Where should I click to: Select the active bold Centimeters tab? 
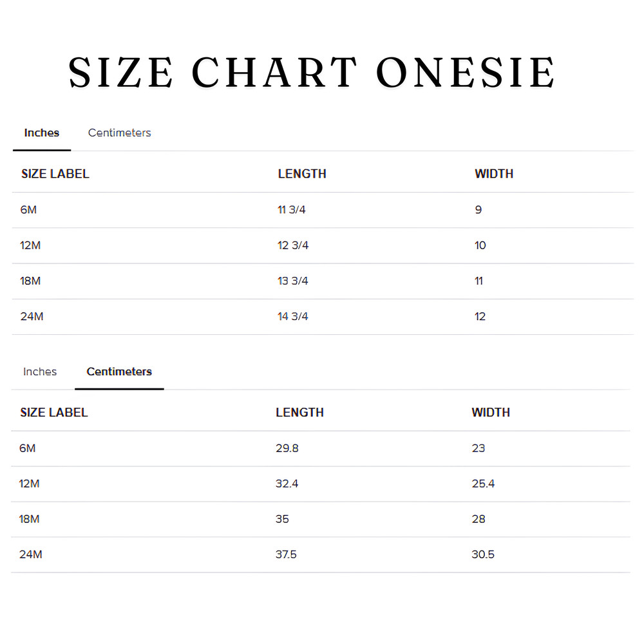pos(119,372)
